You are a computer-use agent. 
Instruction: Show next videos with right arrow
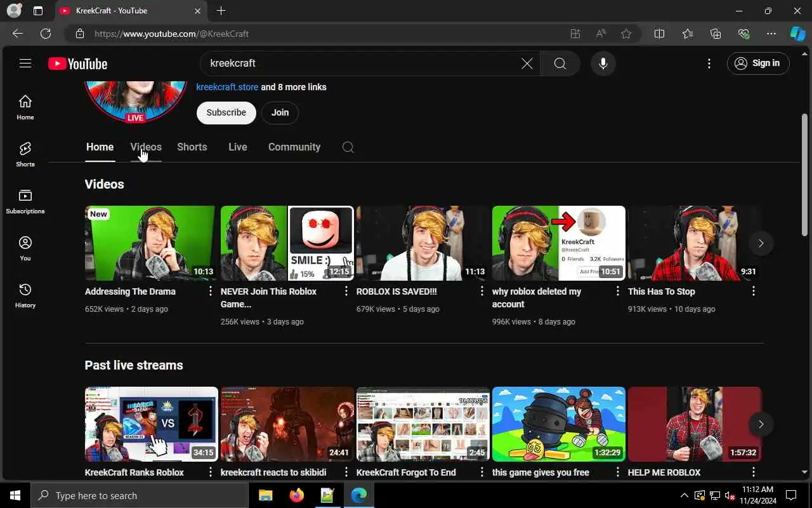point(761,243)
